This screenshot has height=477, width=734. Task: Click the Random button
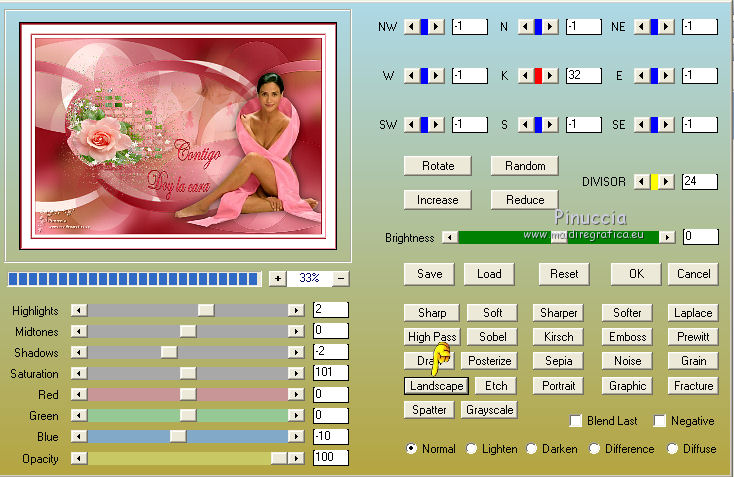[525, 166]
